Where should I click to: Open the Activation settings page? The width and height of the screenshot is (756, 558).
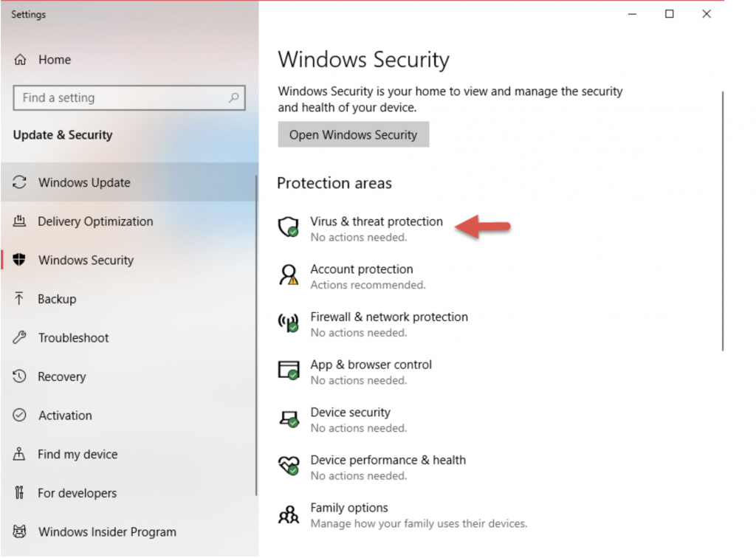click(x=65, y=416)
